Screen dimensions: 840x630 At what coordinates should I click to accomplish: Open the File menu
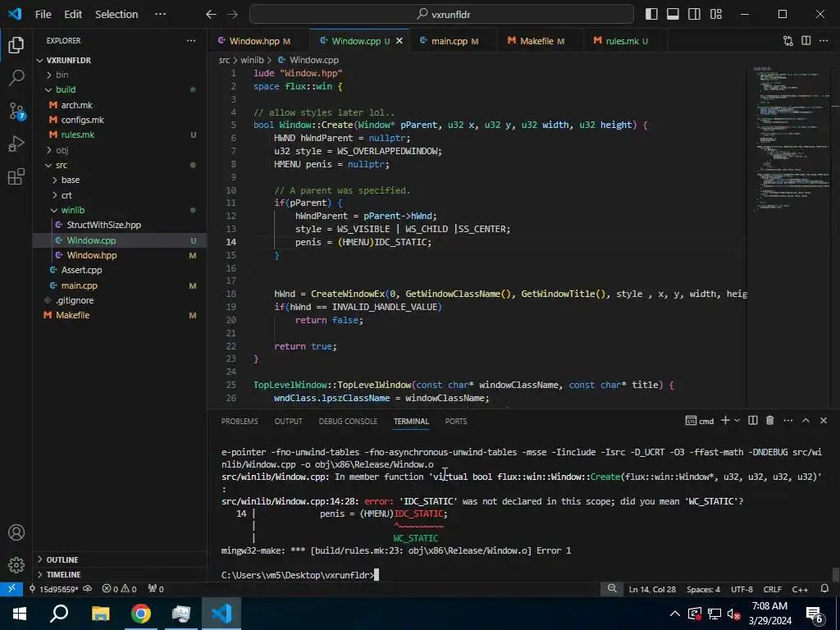pyautogui.click(x=43, y=15)
